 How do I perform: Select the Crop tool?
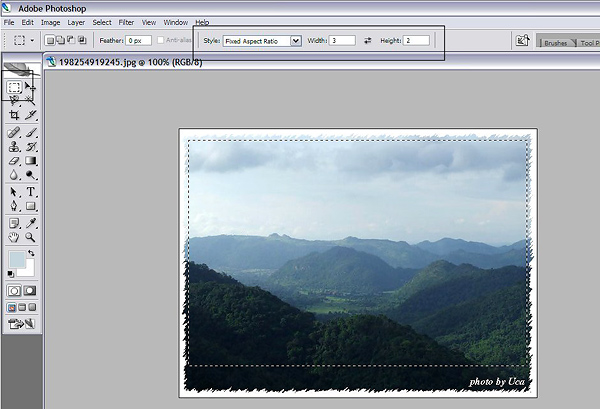pyautogui.click(x=14, y=115)
